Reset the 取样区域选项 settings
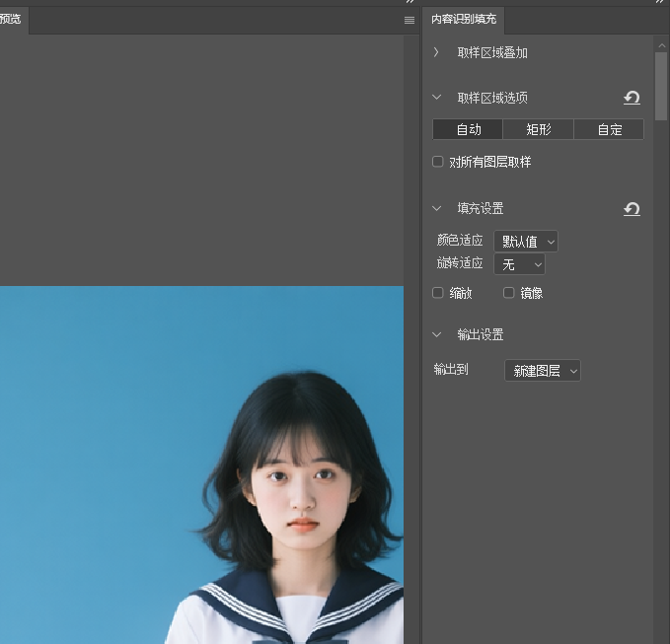The image size is (670, 644). [x=632, y=98]
